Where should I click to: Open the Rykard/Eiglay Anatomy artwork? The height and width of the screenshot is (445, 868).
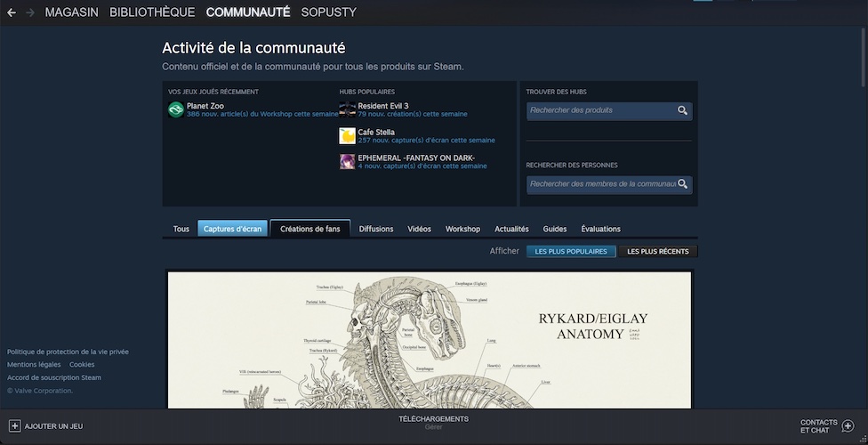tap(429, 340)
